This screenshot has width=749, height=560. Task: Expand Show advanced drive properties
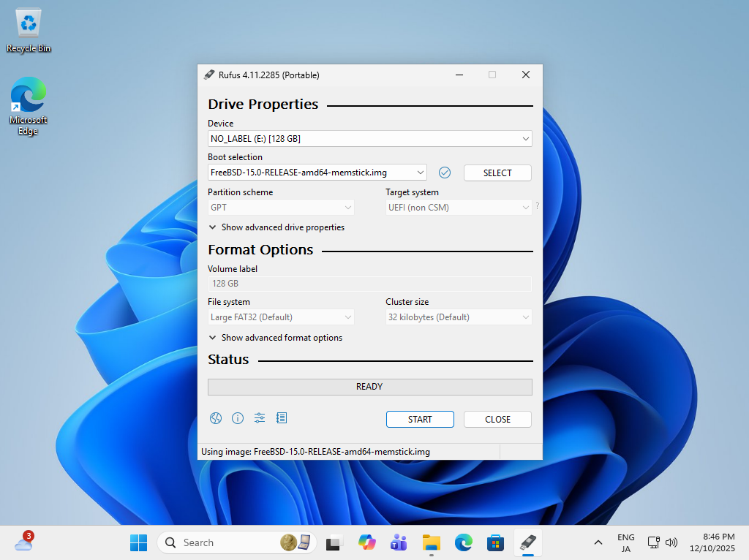276,227
